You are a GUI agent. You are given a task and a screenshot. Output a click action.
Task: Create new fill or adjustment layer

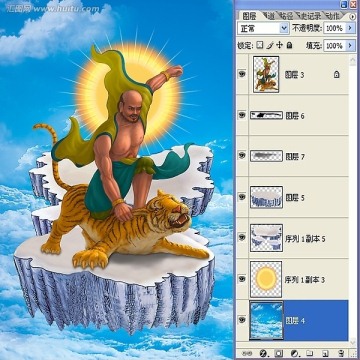pyautogui.click(x=294, y=353)
